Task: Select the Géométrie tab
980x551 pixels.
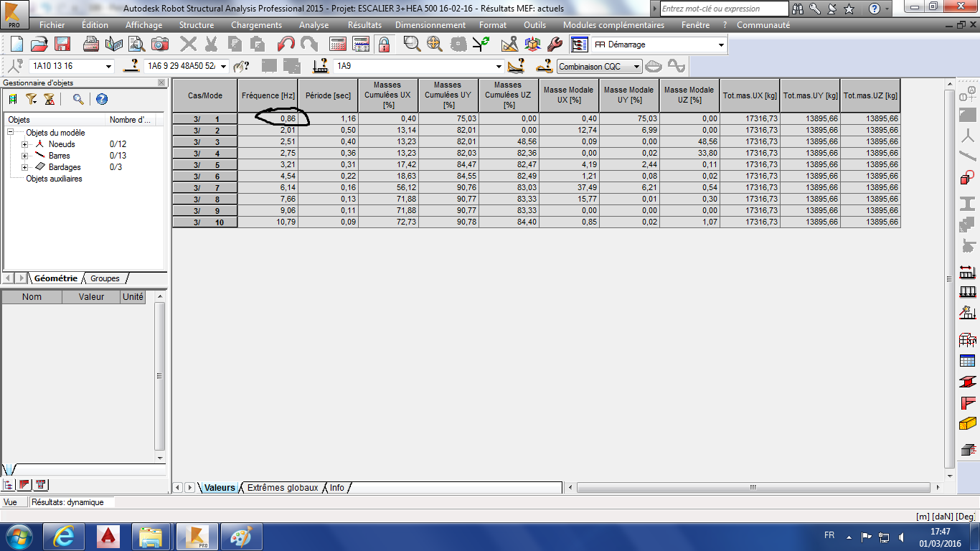Action: 56,278
